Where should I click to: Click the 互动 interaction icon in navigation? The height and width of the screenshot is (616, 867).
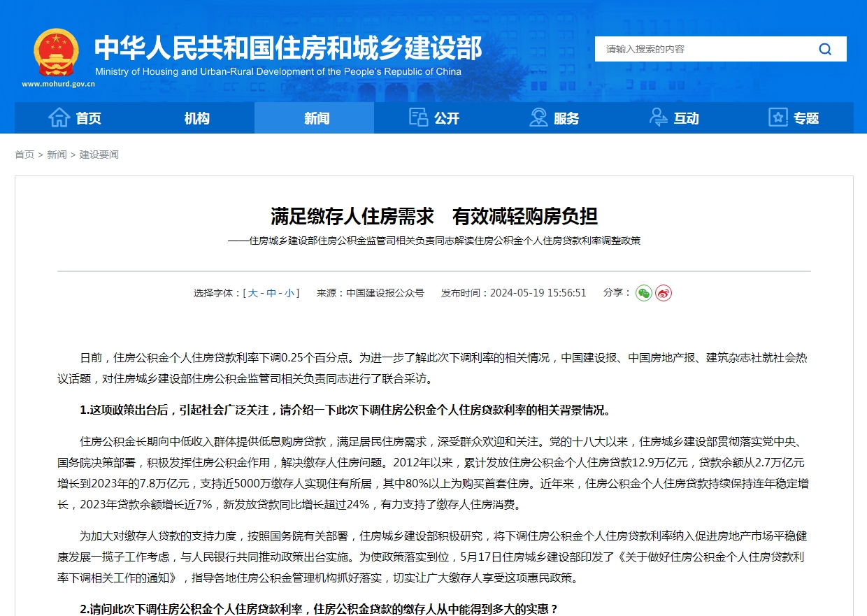point(657,117)
